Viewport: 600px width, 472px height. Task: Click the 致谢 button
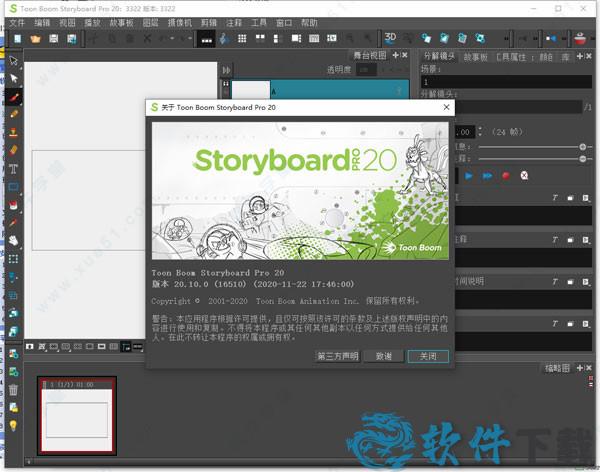click(383, 356)
